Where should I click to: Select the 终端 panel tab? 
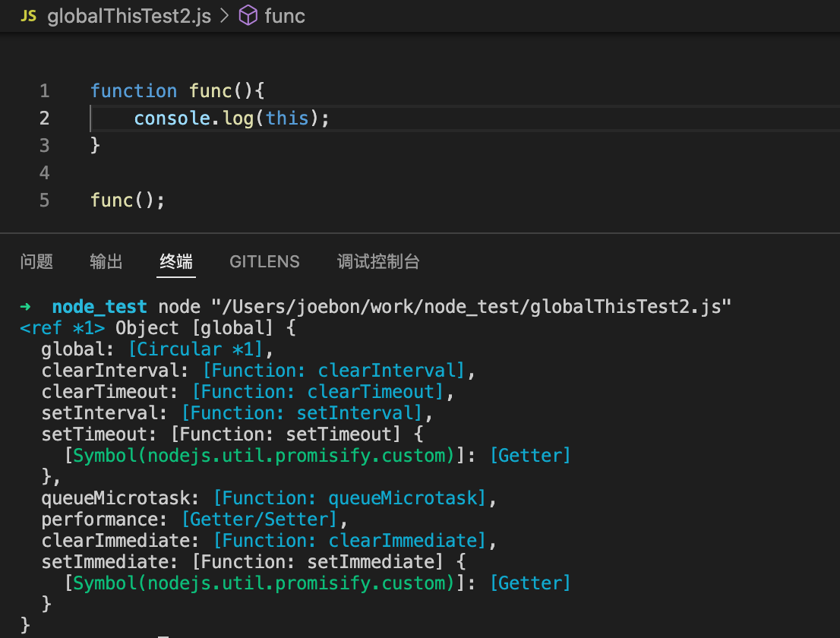click(175, 261)
